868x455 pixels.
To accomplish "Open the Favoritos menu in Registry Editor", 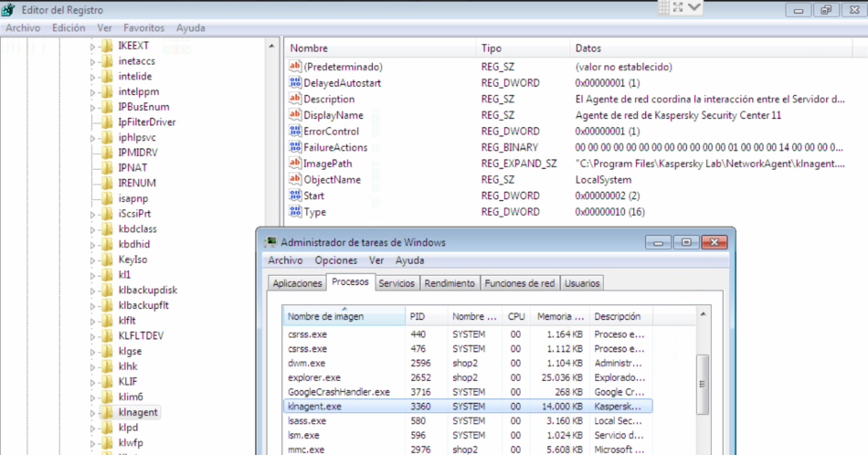I will (144, 28).
